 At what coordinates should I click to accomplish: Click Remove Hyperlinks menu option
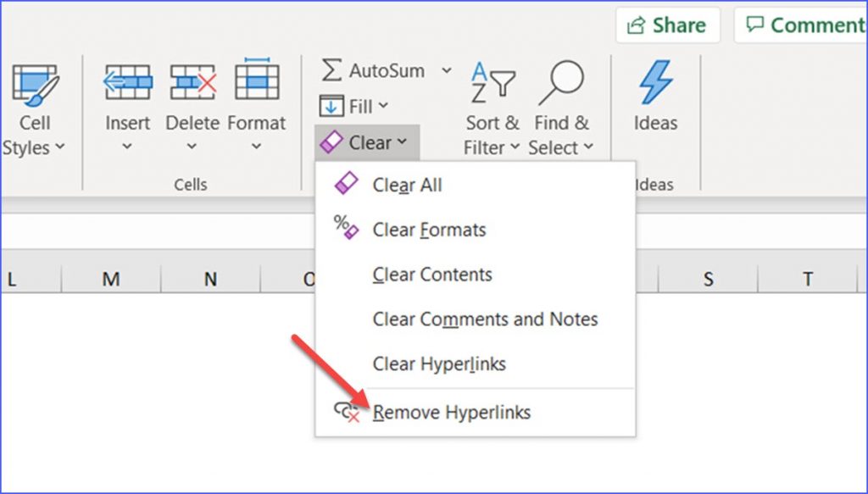(455, 413)
